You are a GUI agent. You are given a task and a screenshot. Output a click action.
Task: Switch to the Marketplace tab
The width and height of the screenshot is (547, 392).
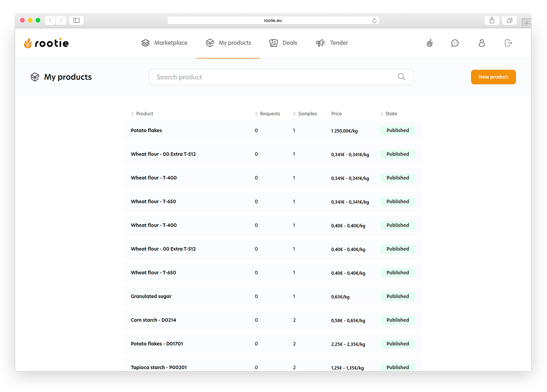click(x=164, y=43)
